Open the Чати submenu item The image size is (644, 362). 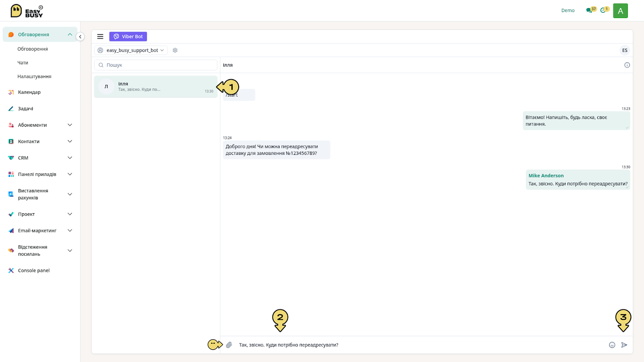click(23, 63)
